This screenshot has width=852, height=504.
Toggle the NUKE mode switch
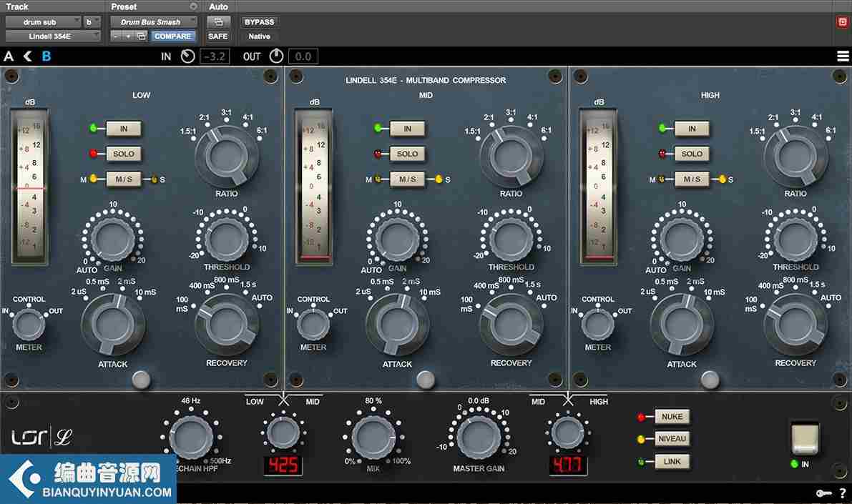(x=672, y=417)
